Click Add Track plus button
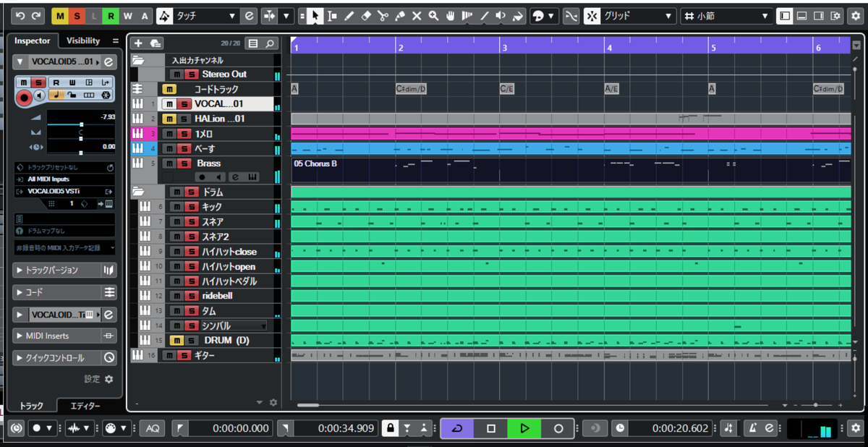Viewport: 868px width, 447px height. [x=138, y=43]
